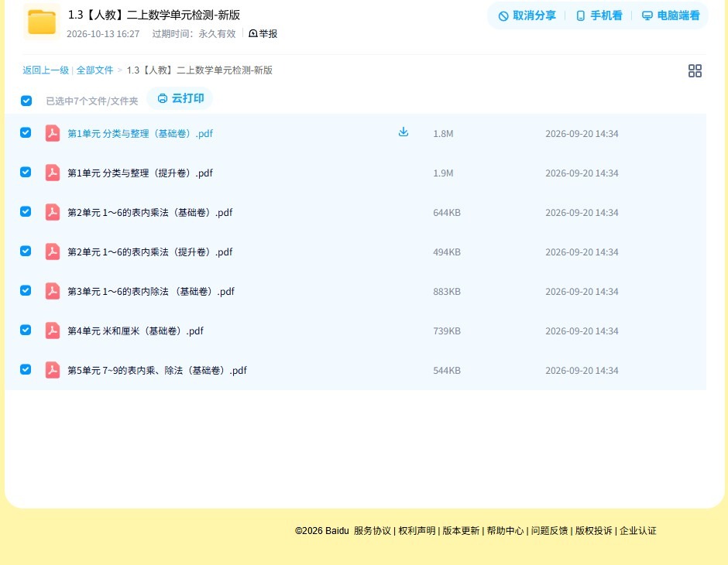Open 权利声明 footer link
This screenshot has width=728, height=565.
tap(417, 531)
